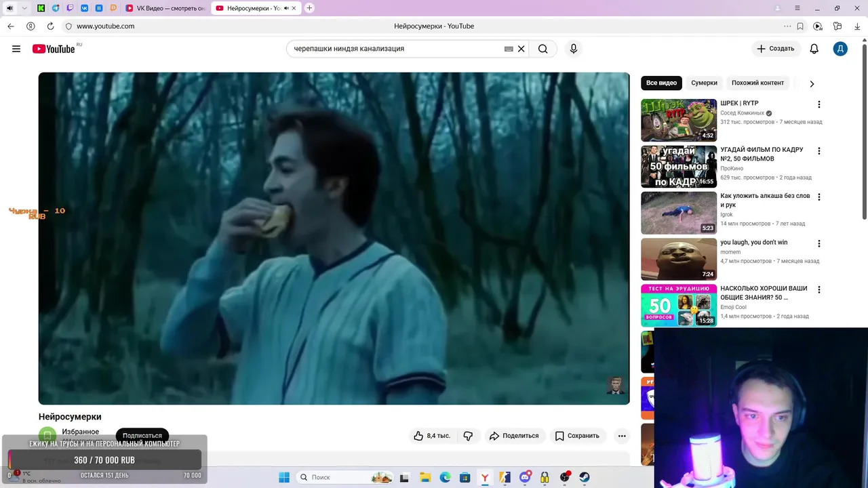Image resolution: width=868 pixels, height=488 pixels.
Task: Open the ШРЕК | RYTP thumbnail
Action: click(x=679, y=120)
